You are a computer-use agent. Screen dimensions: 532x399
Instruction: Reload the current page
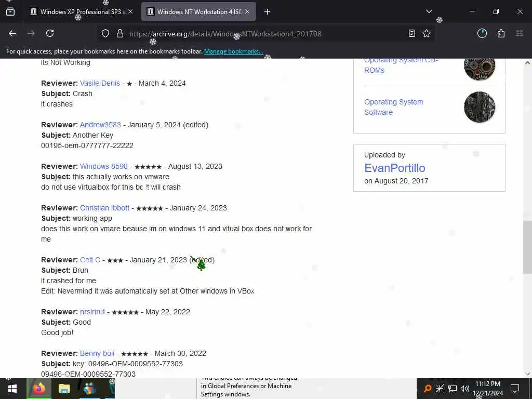[x=50, y=33]
